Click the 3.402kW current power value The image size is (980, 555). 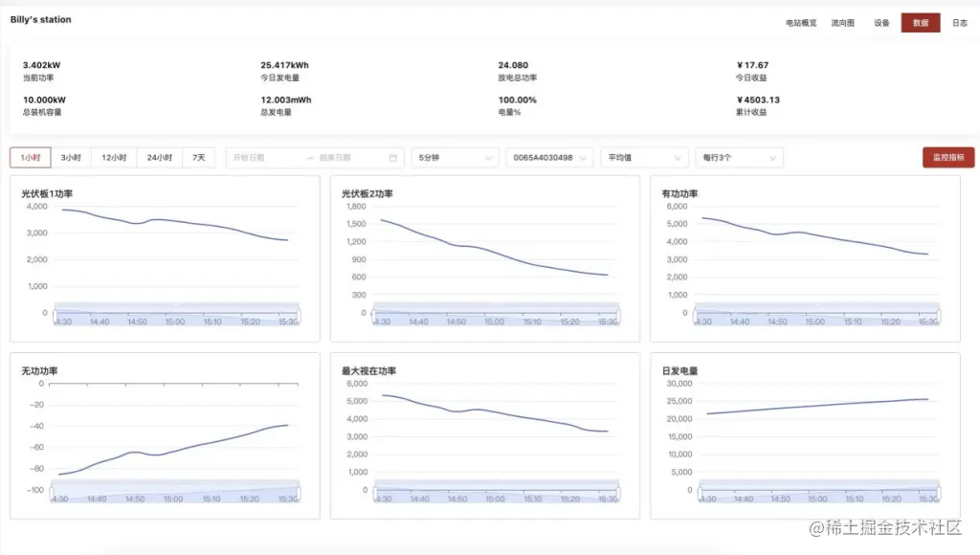41,65
